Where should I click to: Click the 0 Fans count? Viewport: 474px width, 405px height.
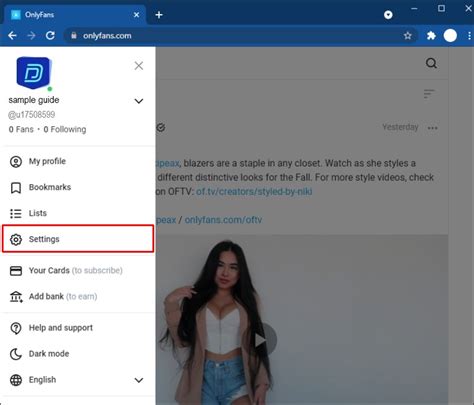21,129
